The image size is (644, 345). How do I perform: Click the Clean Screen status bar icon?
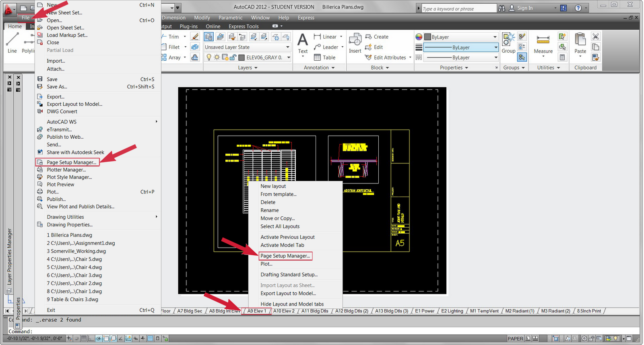(x=629, y=339)
